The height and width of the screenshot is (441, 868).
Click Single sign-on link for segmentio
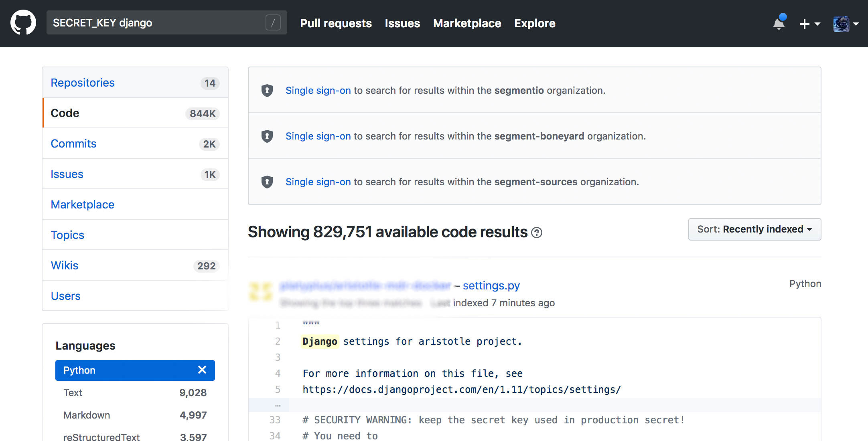pyautogui.click(x=318, y=91)
